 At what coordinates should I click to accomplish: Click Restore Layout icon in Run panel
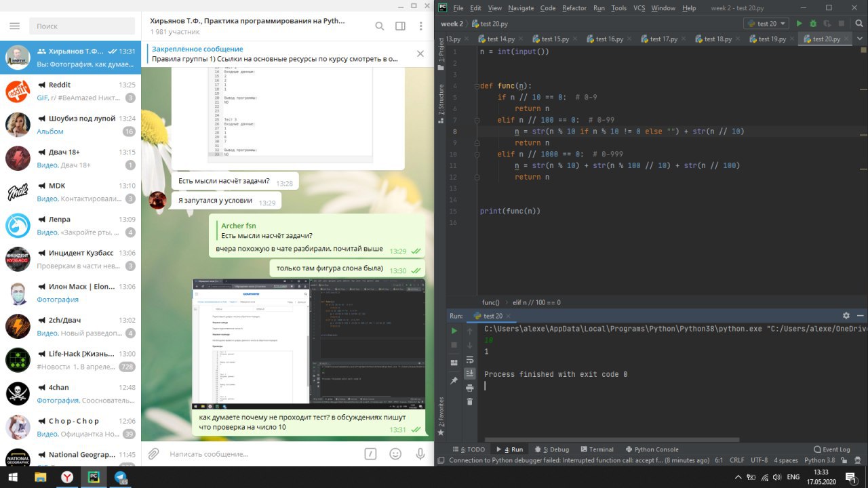point(454,363)
